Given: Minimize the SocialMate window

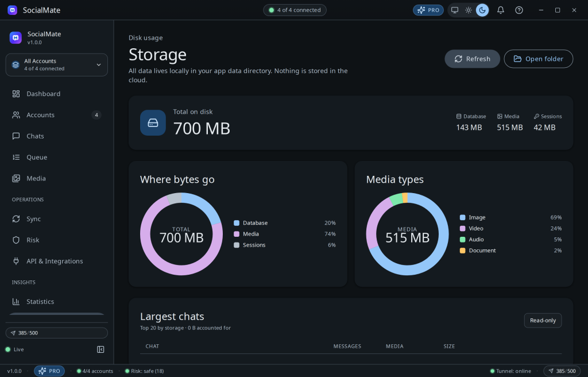Looking at the screenshot, I should 541,10.
